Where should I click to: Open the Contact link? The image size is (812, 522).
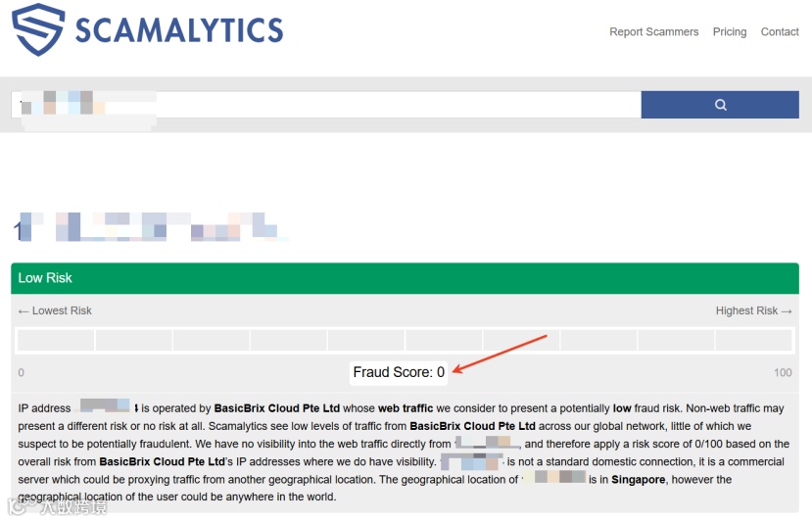(x=780, y=31)
